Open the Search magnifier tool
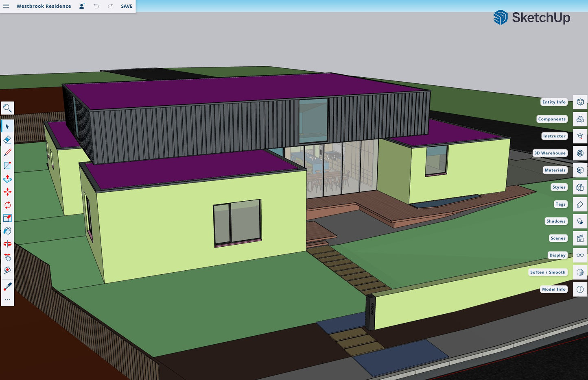This screenshot has width=588, height=380. coord(7,108)
